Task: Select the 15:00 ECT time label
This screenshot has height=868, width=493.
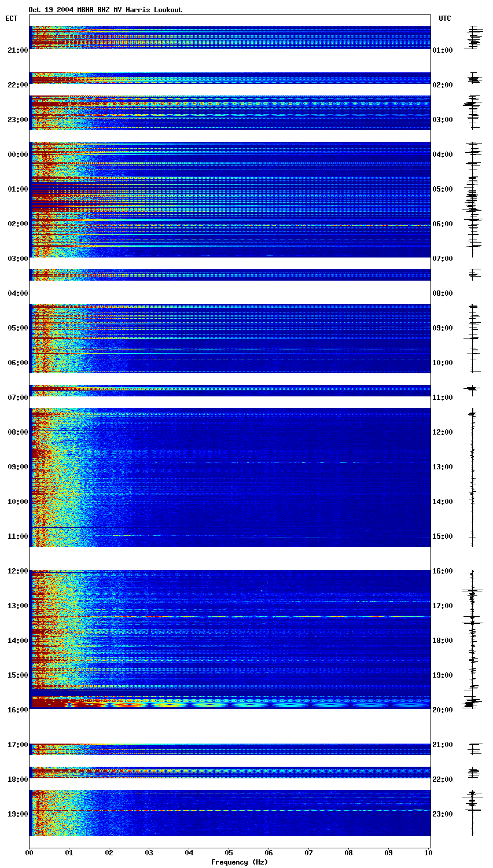Action: tap(17, 675)
